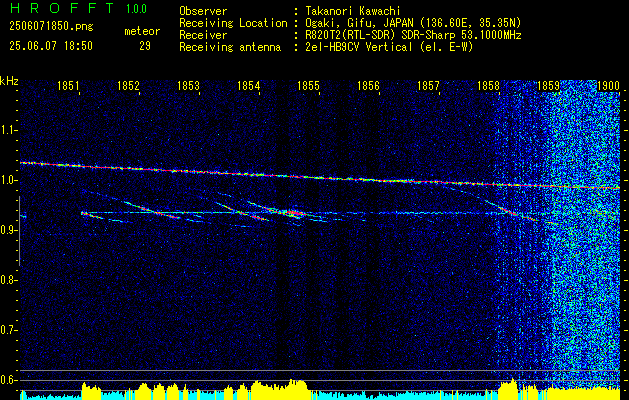Click the yellow signal level peak below 1851

[x=91, y=390]
